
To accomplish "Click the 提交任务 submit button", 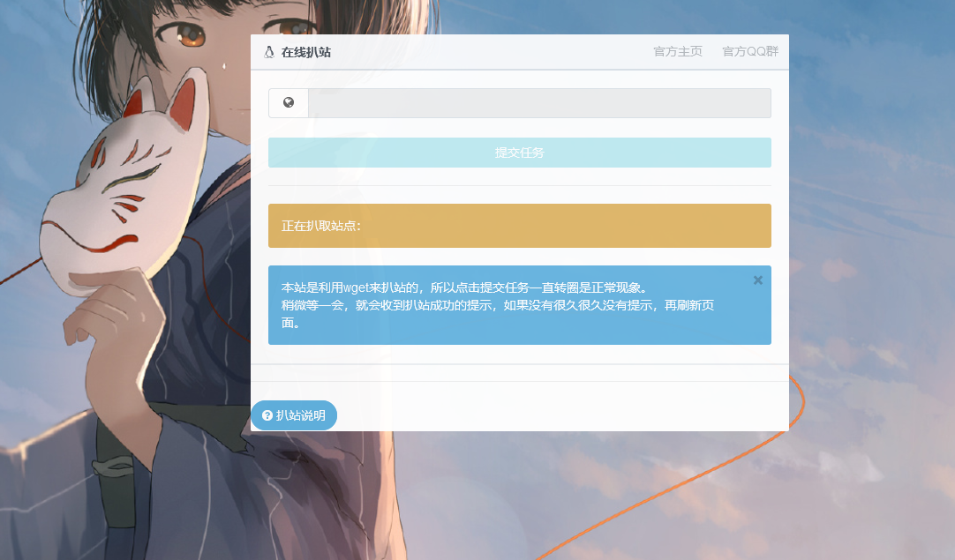I will click(520, 153).
